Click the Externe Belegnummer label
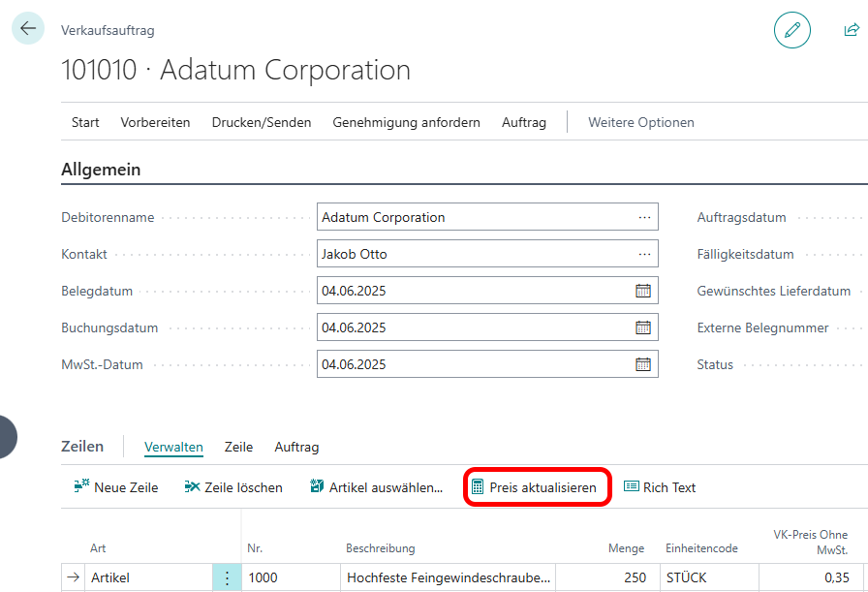868x592 pixels. tap(762, 327)
